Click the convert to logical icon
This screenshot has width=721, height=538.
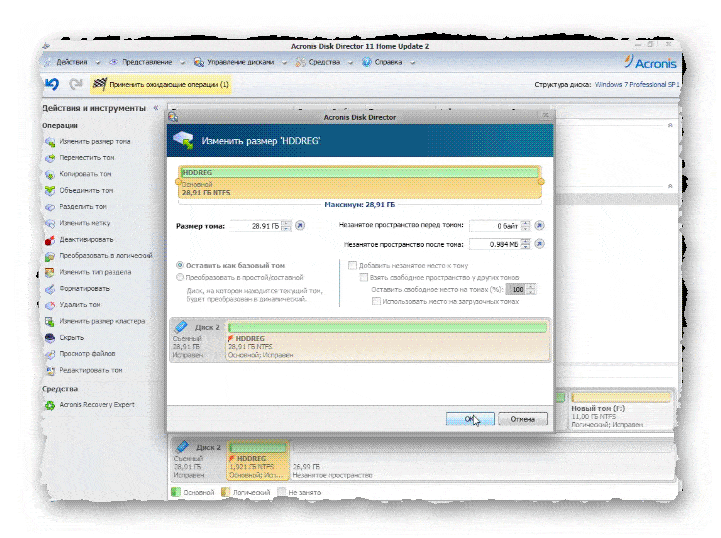tap(50, 256)
